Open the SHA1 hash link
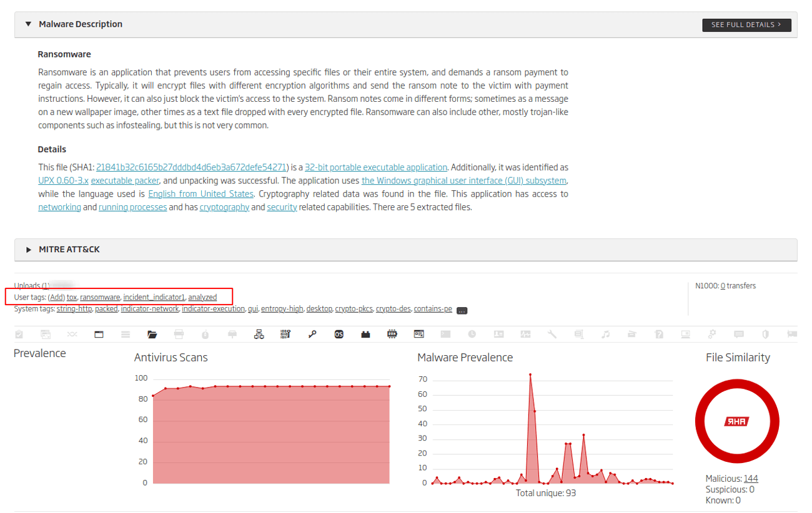812x513 pixels. (191, 167)
